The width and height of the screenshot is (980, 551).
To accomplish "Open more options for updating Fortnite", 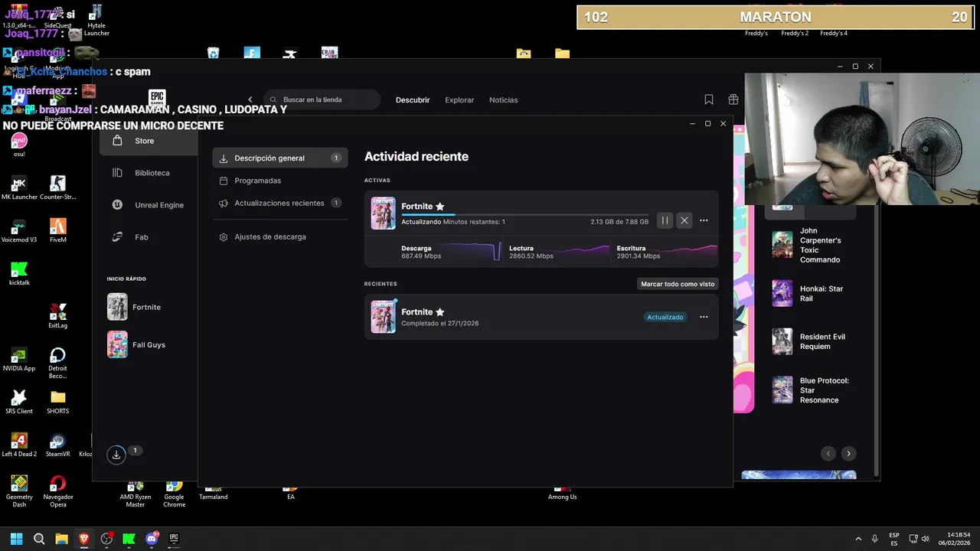I will click(x=704, y=220).
